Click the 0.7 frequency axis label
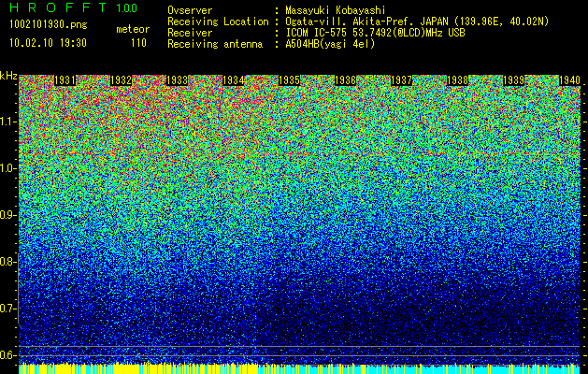This screenshot has height=374, width=588. click(7, 309)
